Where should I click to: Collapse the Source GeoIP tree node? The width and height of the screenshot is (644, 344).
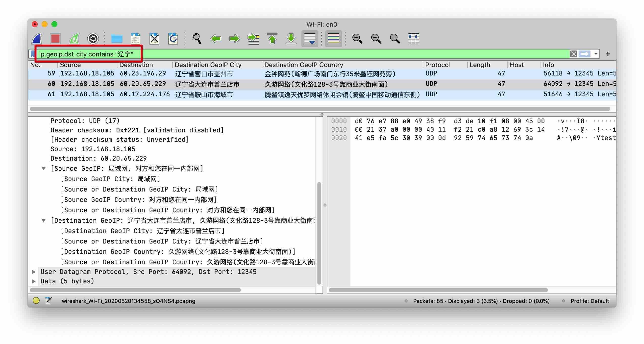44,169
